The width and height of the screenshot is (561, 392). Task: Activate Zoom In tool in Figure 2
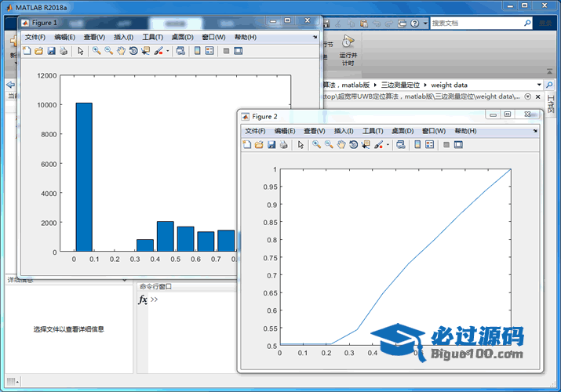click(317, 145)
